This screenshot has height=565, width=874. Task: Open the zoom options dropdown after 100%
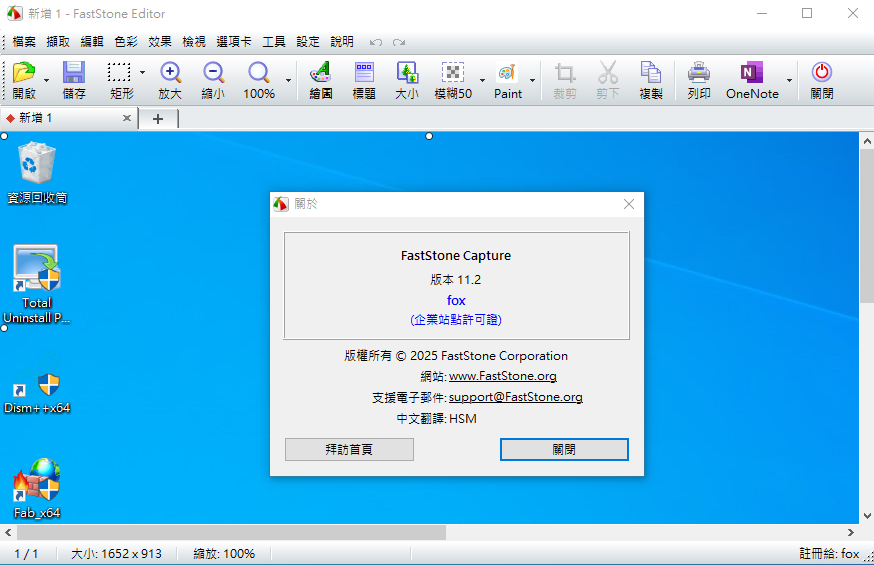tap(288, 80)
